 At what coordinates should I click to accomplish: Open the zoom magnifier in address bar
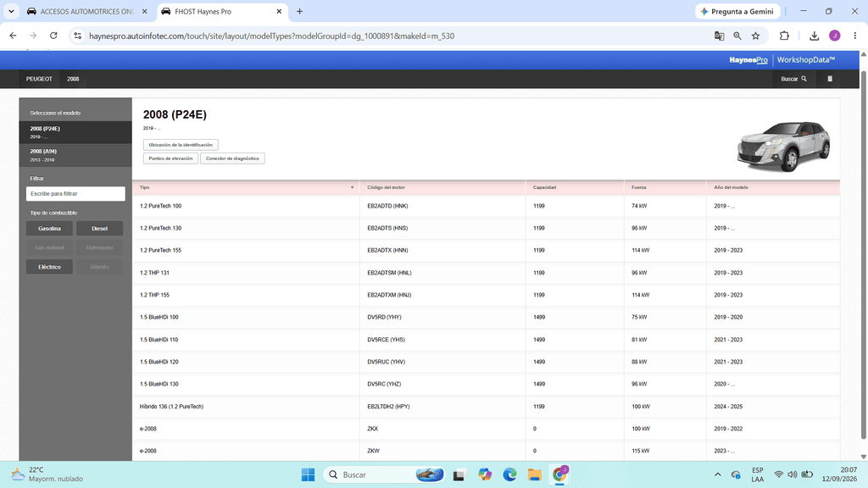(x=737, y=36)
